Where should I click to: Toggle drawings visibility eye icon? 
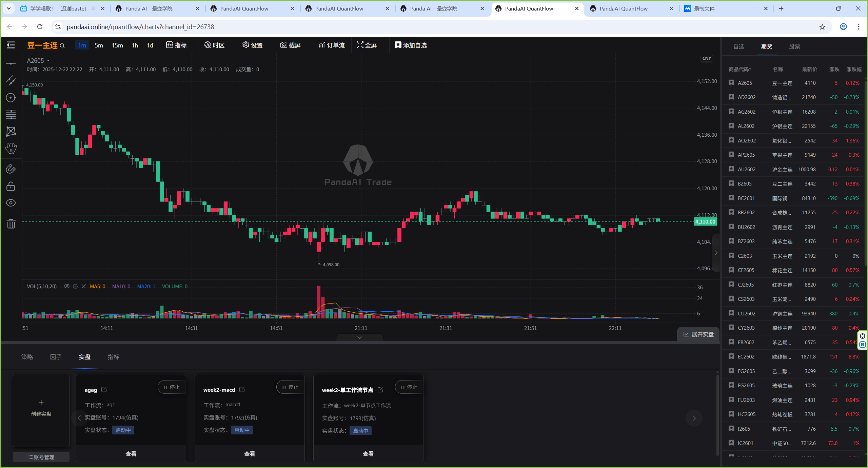(11, 203)
